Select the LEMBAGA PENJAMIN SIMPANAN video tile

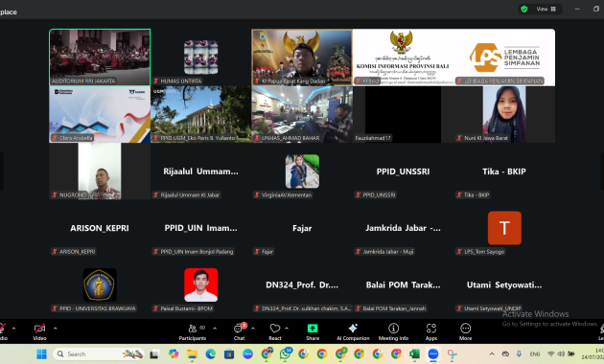click(504, 57)
